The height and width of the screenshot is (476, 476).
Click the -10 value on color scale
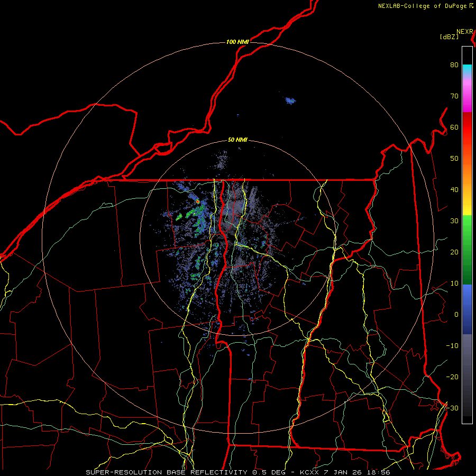click(x=452, y=346)
